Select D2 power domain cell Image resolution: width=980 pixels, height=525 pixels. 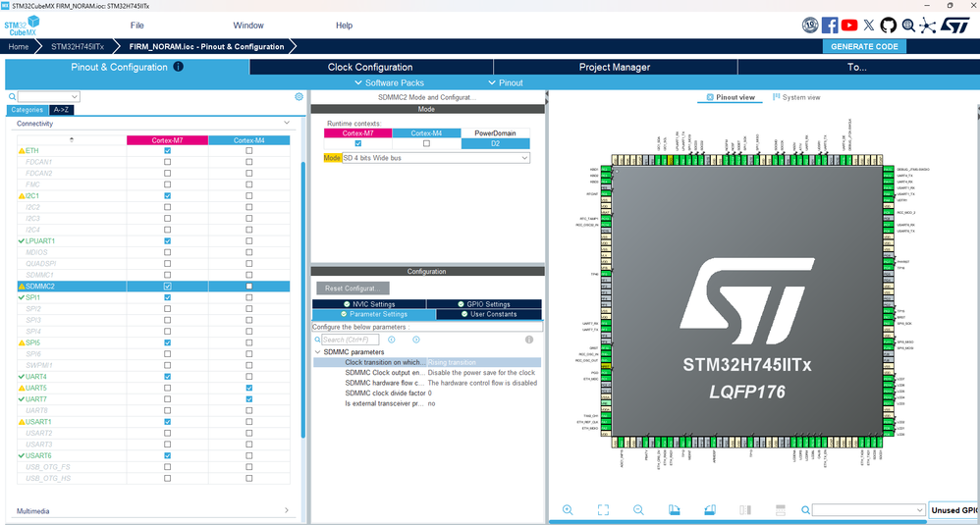tap(495, 143)
